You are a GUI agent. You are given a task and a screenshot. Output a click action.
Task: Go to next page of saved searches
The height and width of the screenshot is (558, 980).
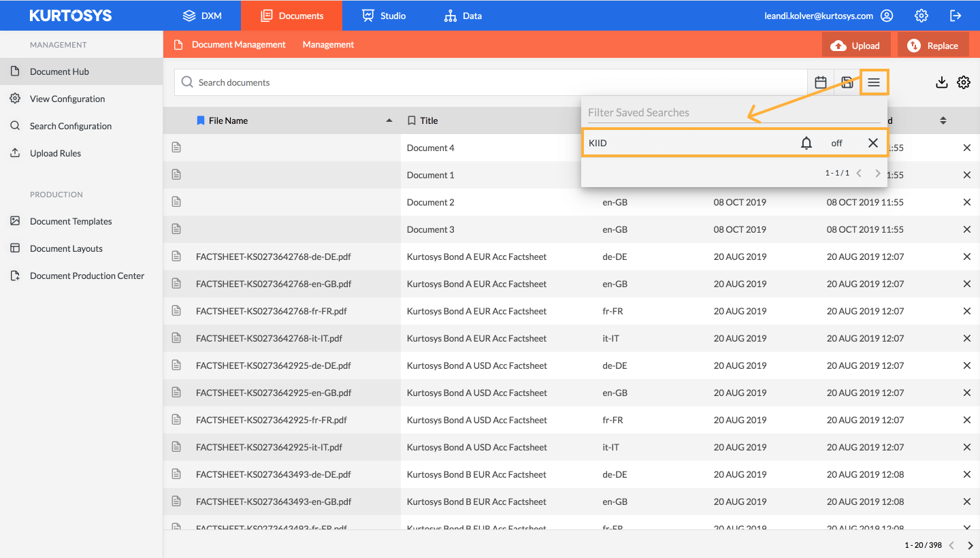(878, 174)
